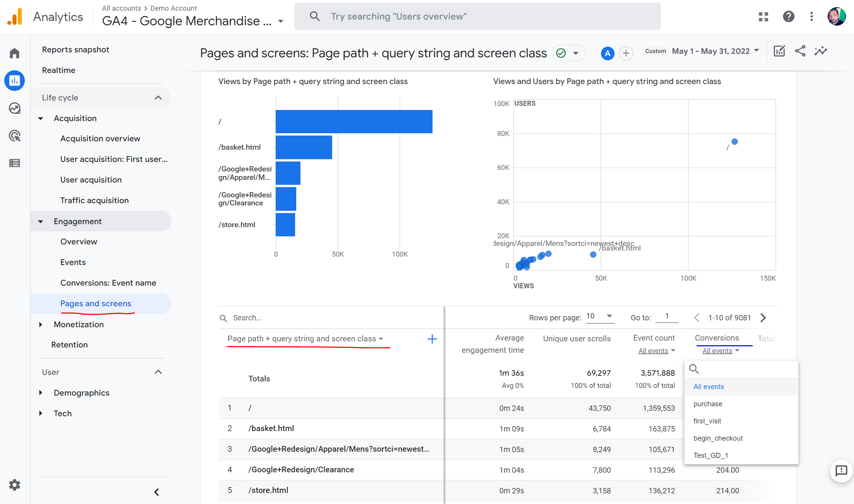Screen dimensions: 854x504
Task: Open the User acquisition report
Action: pyautogui.click(x=91, y=180)
